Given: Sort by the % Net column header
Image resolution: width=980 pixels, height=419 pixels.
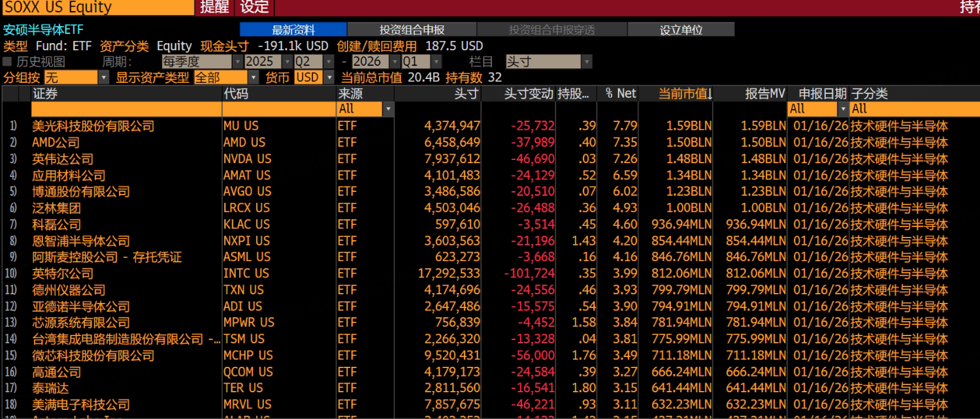Looking at the screenshot, I should click(x=618, y=93).
